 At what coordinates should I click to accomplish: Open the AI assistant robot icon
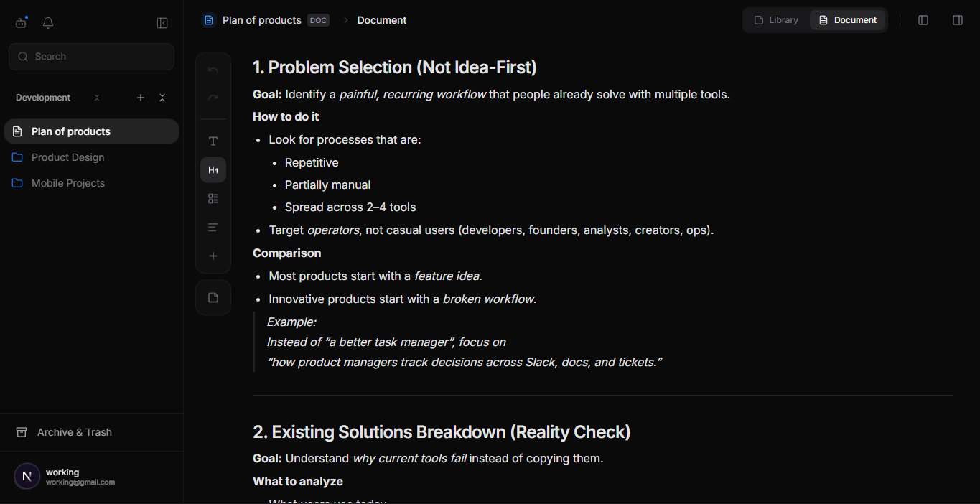pos(20,22)
